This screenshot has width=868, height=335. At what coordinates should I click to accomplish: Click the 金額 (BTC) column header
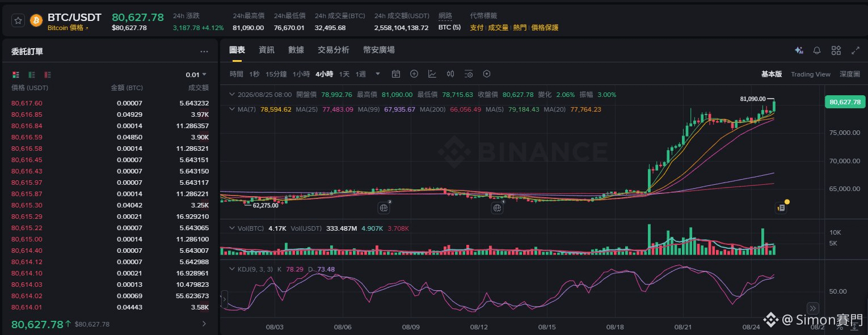[127, 88]
